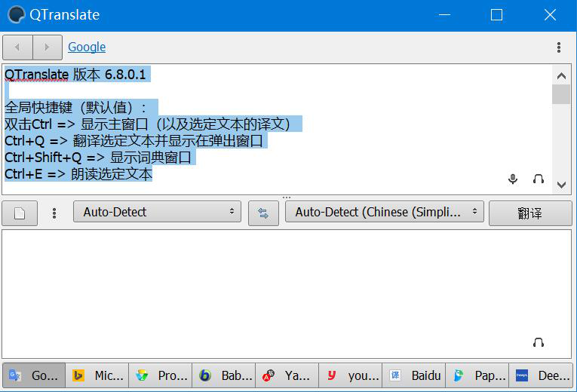Go forward with the right arrow button
The height and width of the screenshot is (392, 577).
coord(48,47)
